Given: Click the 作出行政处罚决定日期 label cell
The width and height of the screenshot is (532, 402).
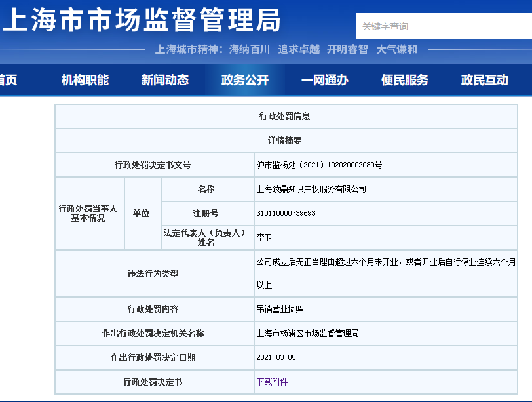Looking at the screenshot, I should click(x=155, y=357).
